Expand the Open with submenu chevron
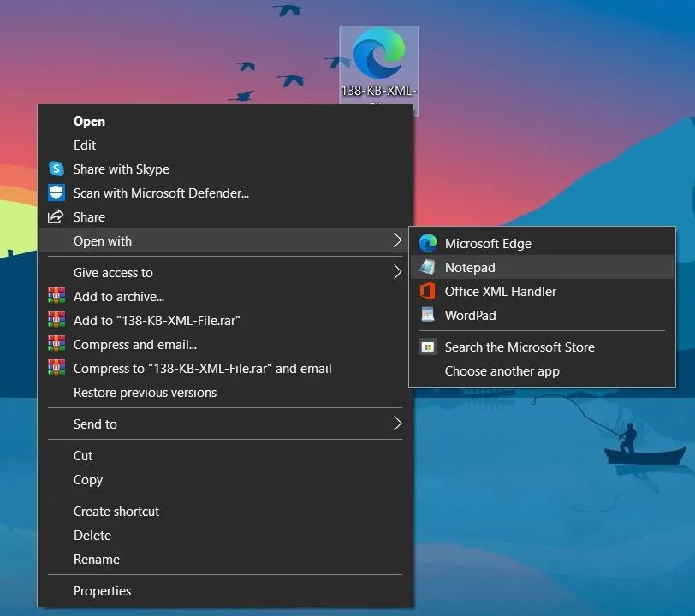 (397, 240)
